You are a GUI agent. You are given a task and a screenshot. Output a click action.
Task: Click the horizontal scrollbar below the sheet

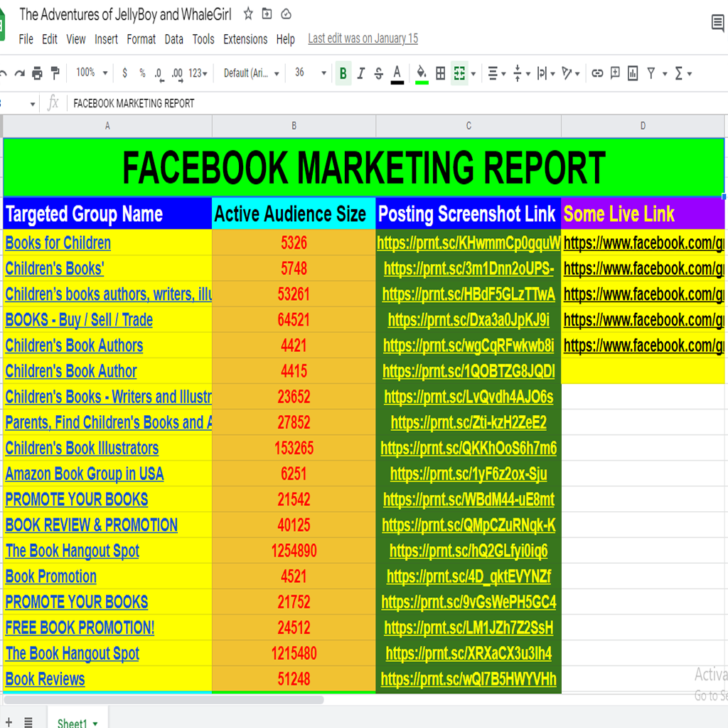tap(164, 700)
